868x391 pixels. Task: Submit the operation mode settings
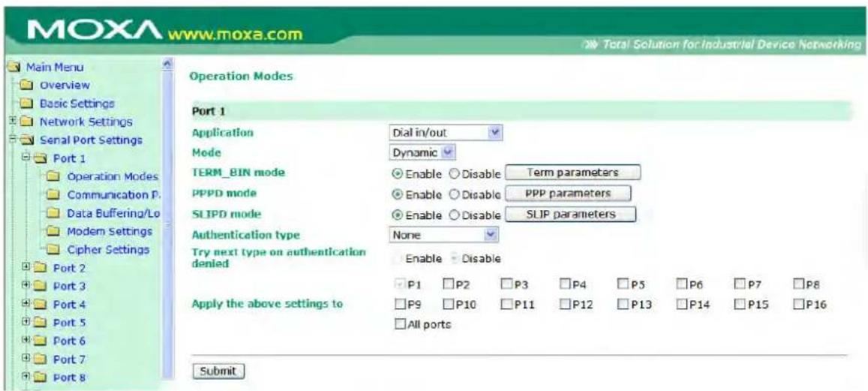point(218,371)
